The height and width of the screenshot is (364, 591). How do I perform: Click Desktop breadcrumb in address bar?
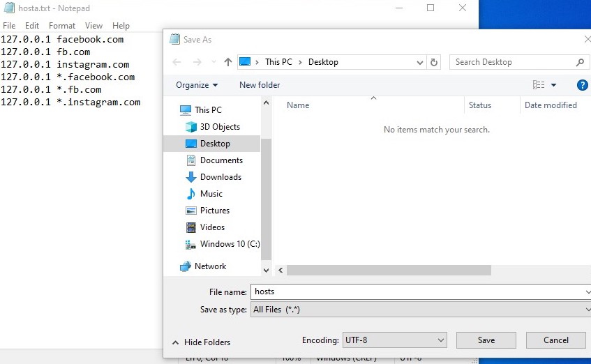[x=323, y=62]
